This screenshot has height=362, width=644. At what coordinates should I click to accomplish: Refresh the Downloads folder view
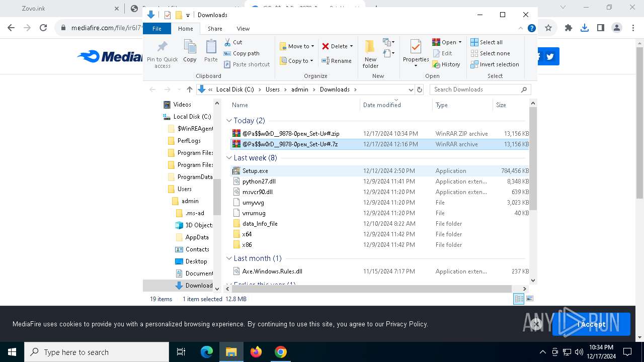420,89
